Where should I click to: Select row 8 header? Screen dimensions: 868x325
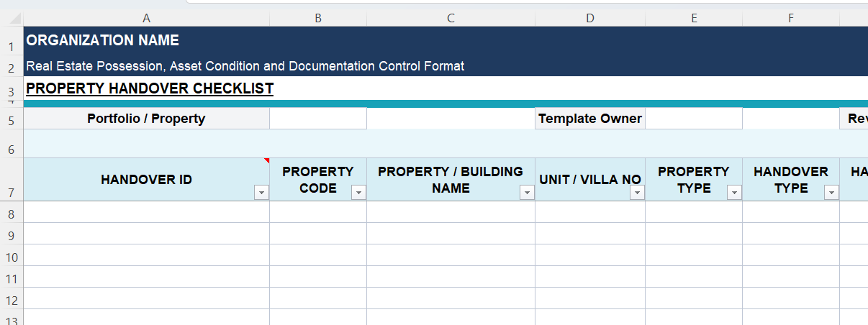(12, 214)
